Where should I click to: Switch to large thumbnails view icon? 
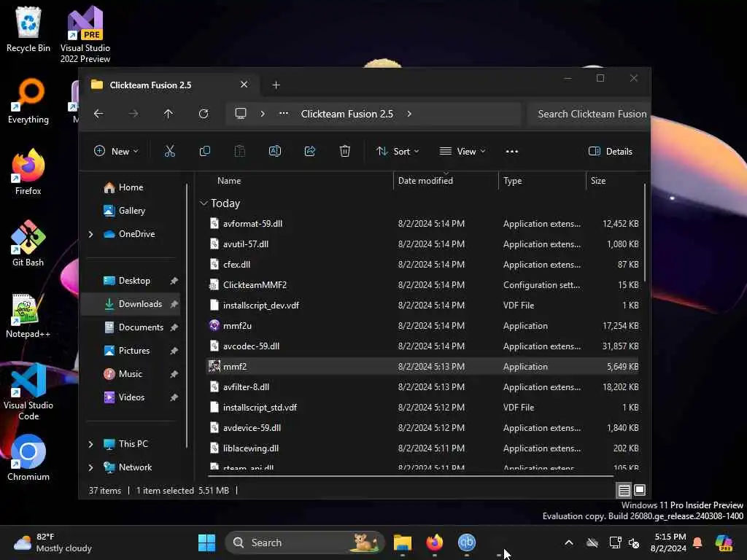tap(640, 490)
